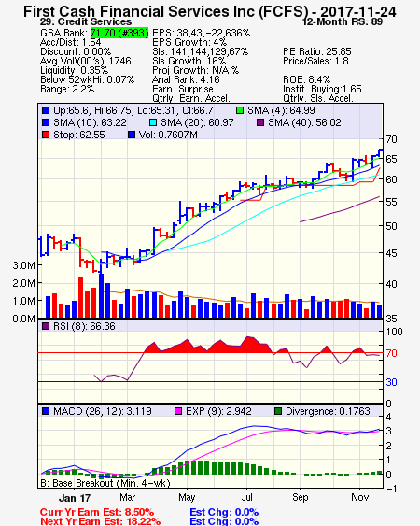
Task: Click the magenta EXP (9) legend swatch
Action: click(178, 411)
